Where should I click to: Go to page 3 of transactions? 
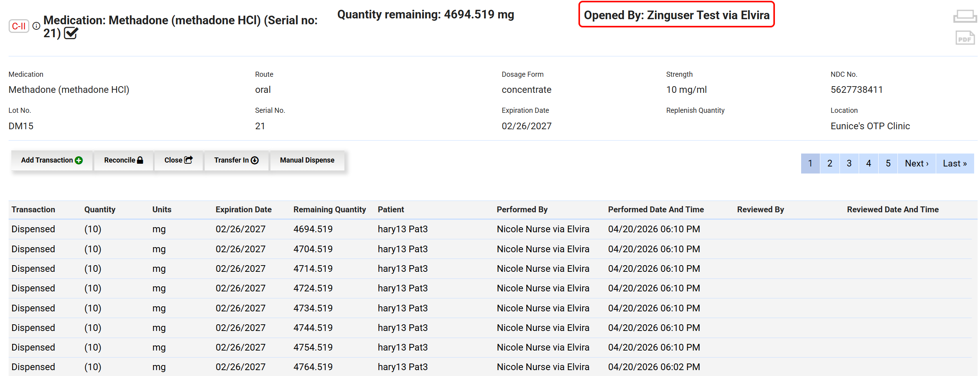coord(849,163)
